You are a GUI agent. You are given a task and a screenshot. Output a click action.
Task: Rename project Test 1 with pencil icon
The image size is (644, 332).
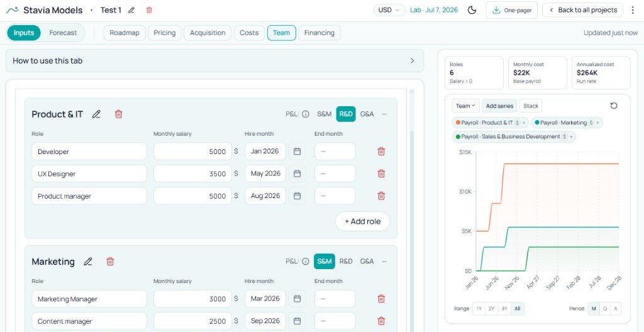(x=131, y=10)
